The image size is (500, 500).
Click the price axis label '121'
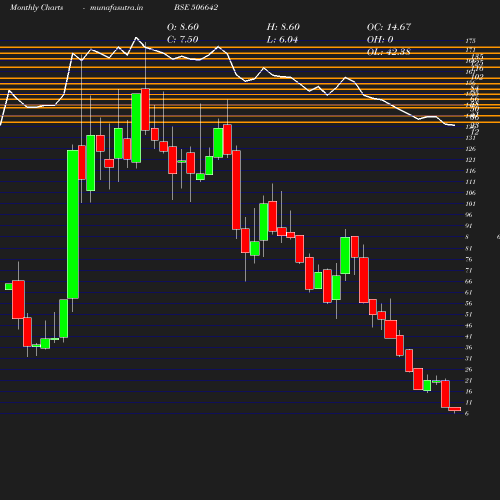pos(470,160)
